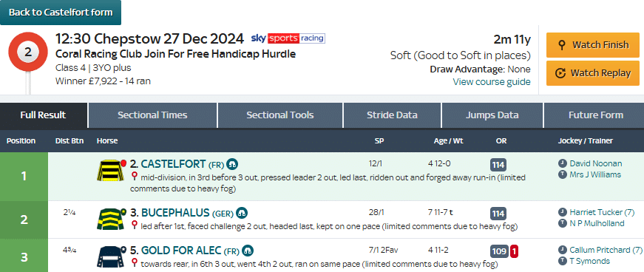The height and width of the screenshot is (272, 644).
Task: Click Bucephalus's green and yellow silks icon
Action: click(112, 219)
